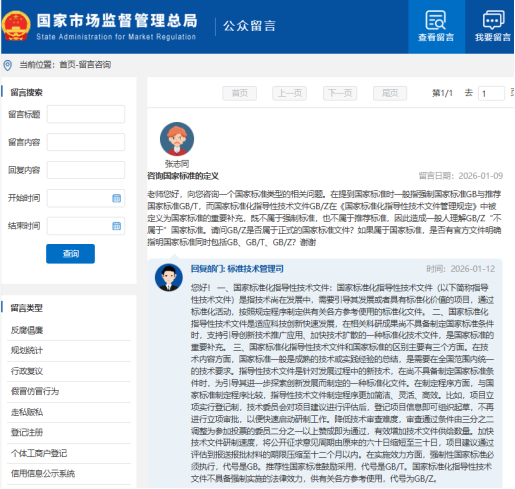Open calendar picker for 开始时间
The image size is (515, 489).
[x=116, y=198]
